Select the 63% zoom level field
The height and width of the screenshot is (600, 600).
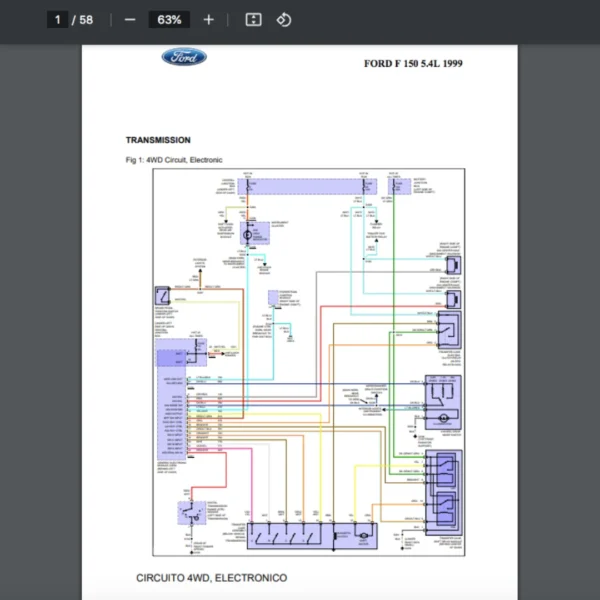[x=169, y=20]
